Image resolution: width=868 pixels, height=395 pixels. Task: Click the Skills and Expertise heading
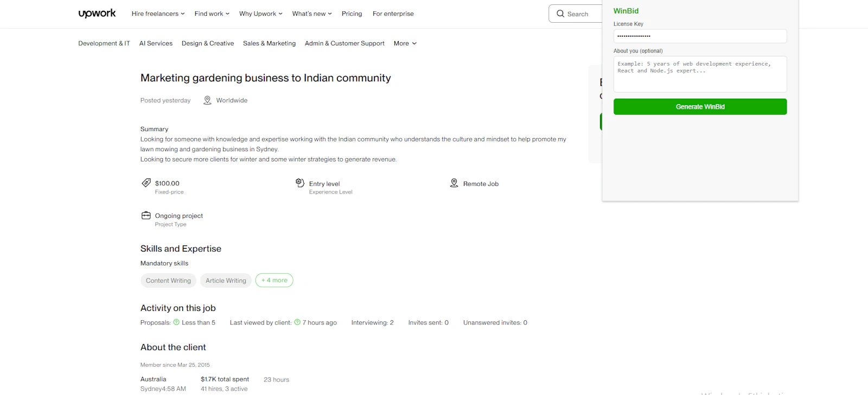pos(181,249)
